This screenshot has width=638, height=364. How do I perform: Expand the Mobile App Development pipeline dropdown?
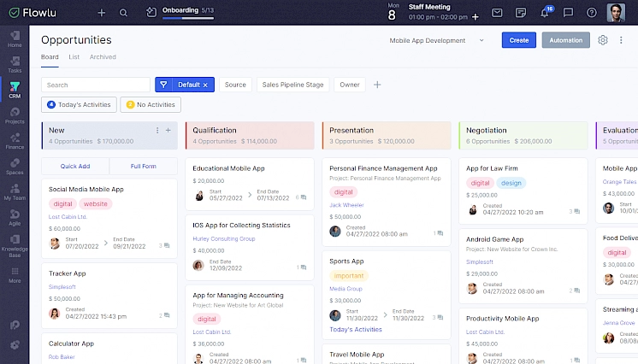point(437,40)
